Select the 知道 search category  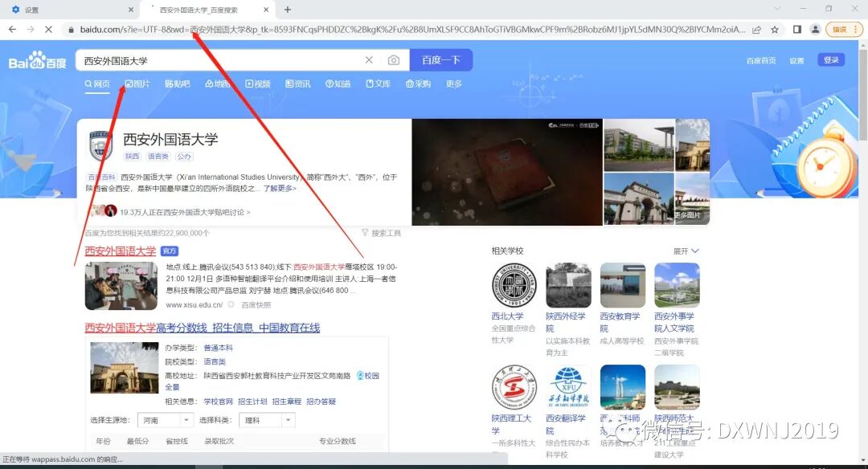[338, 84]
